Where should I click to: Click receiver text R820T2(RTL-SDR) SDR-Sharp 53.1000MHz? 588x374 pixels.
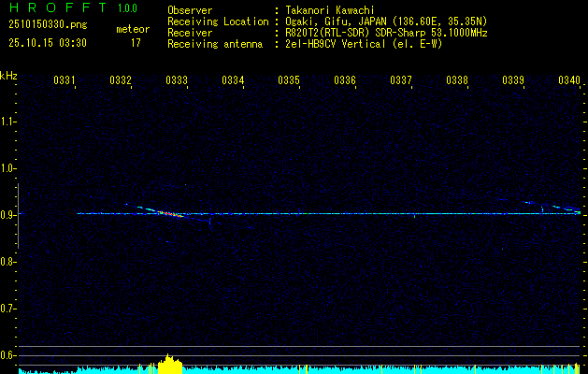(x=387, y=33)
